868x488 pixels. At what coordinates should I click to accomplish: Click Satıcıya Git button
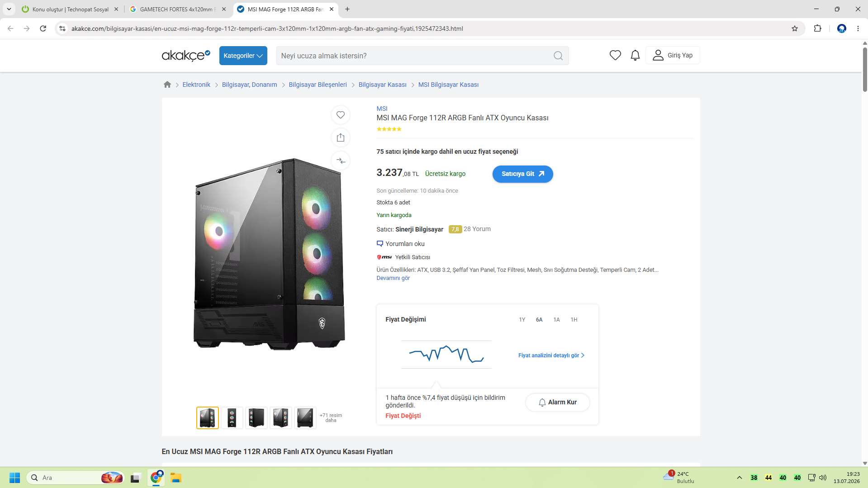pyautogui.click(x=522, y=174)
